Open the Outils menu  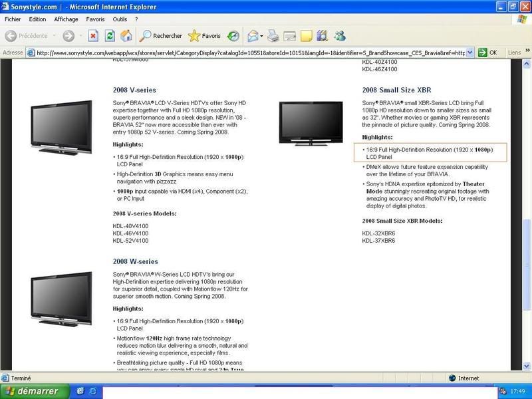[120, 19]
